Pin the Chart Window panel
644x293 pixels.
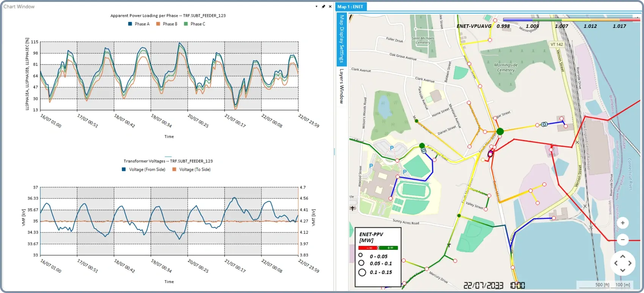coord(323,6)
